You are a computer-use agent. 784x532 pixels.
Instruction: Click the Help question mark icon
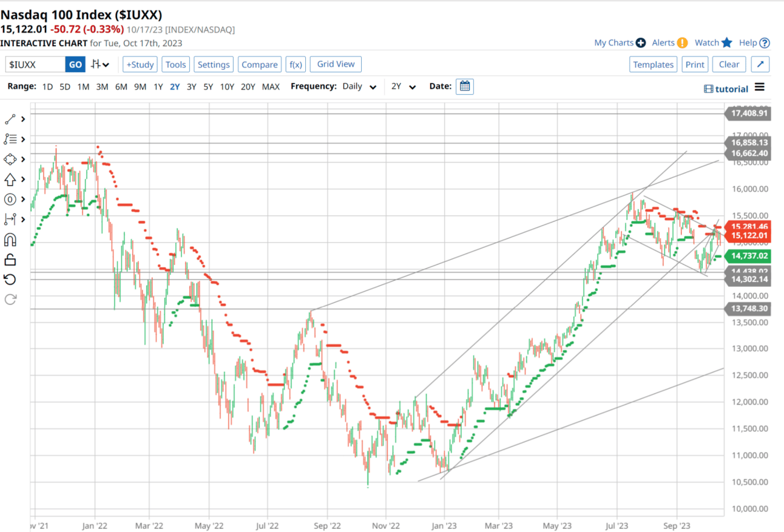pyautogui.click(x=765, y=42)
